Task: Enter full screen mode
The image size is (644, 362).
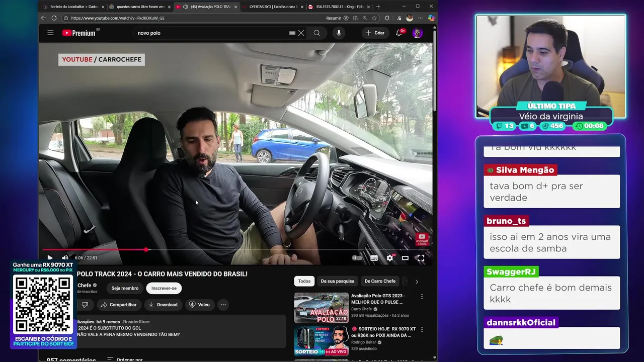Action: (x=421, y=258)
